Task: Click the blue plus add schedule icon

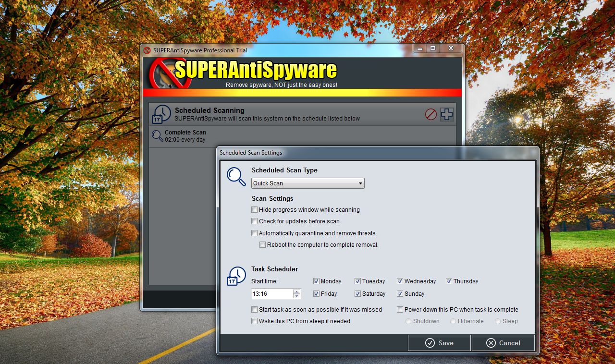Action: click(x=447, y=114)
